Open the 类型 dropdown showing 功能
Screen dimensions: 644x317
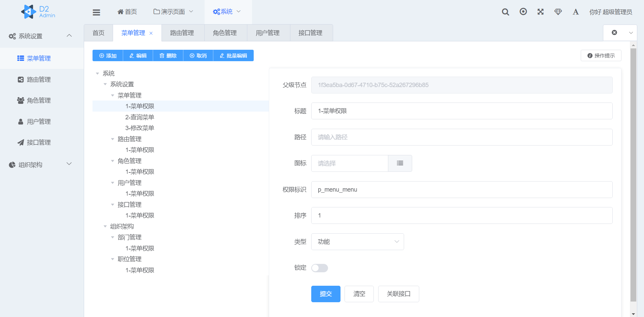click(x=357, y=241)
